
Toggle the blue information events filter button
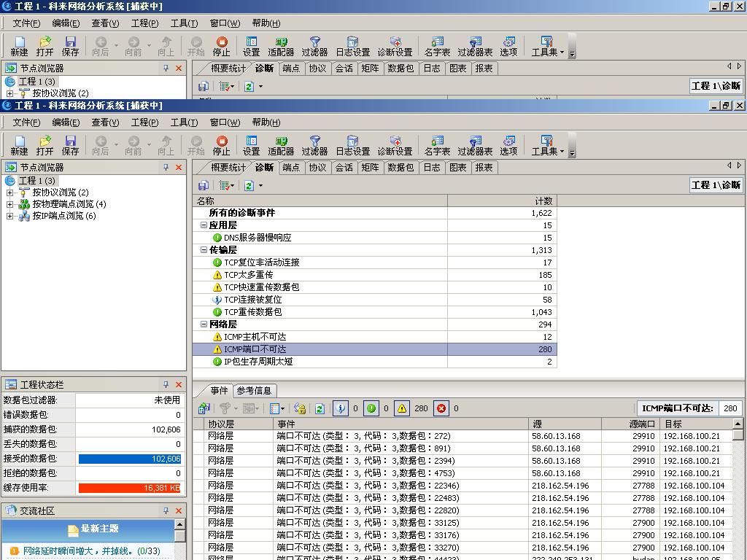click(x=340, y=408)
